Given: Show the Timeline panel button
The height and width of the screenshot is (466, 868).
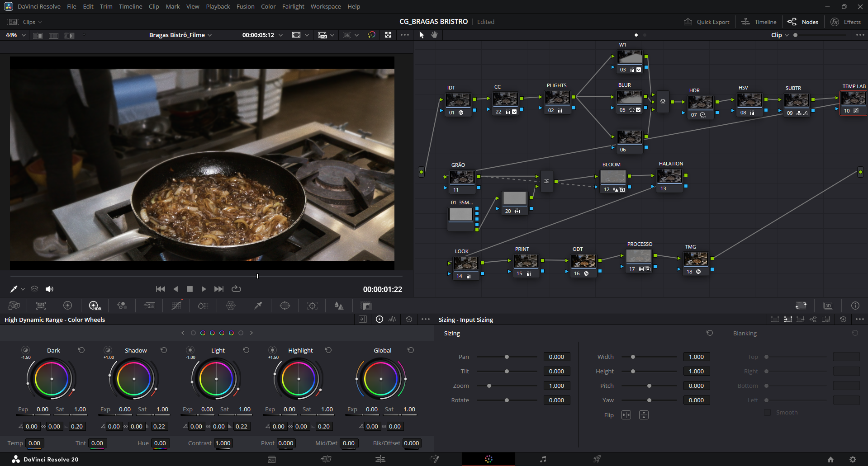Looking at the screenshot, I should click(759, 22).
